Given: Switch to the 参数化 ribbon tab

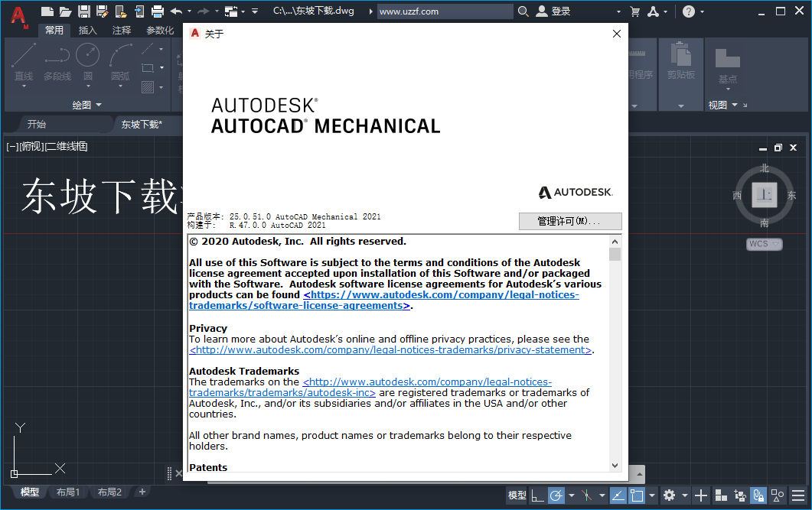Looking at the screenshot, I should [160, 30].
